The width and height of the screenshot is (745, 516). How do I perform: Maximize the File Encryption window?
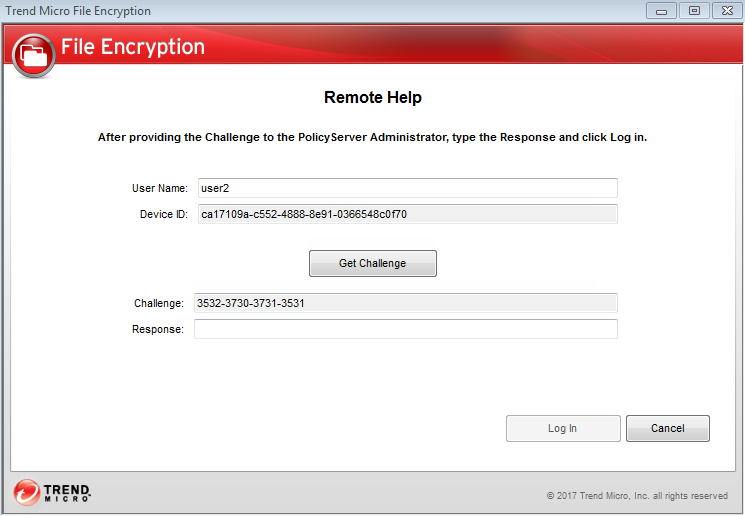(x=693, y=11)
